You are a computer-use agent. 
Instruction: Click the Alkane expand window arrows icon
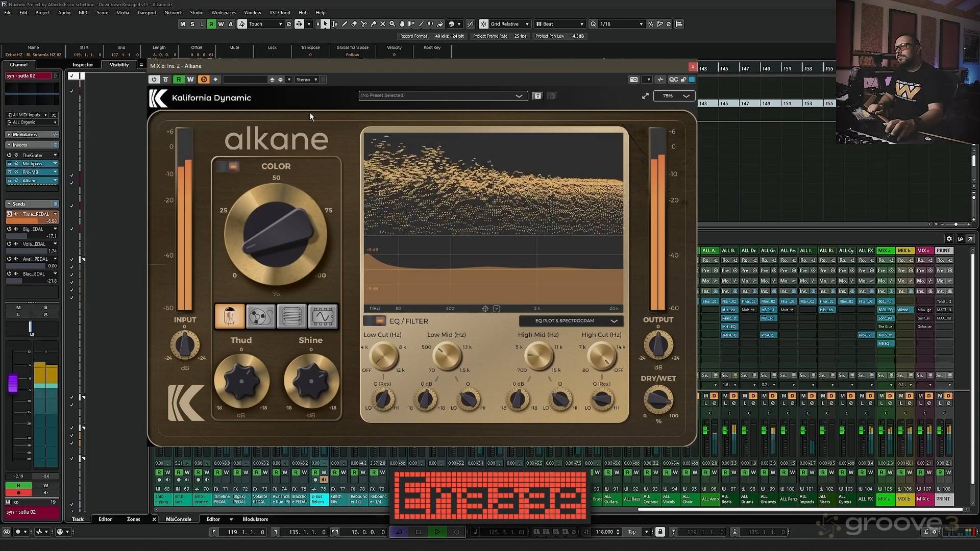click(645, 96)
